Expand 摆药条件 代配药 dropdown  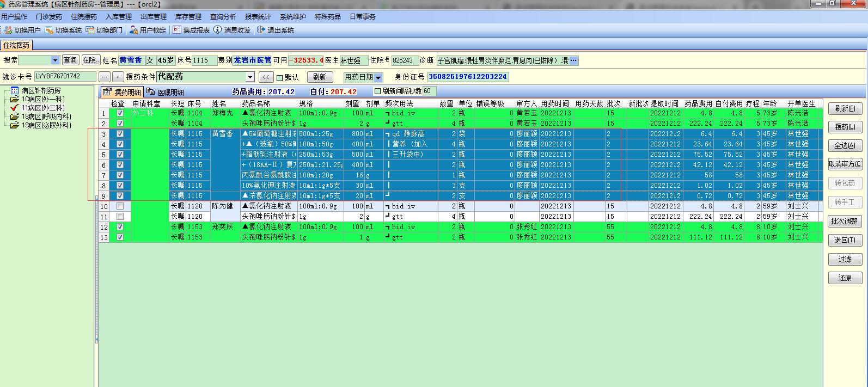(250, 77)
